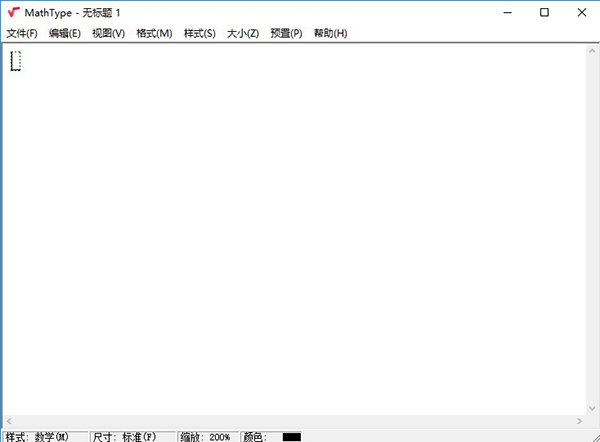Screen dimensions: 600x442
Task: Open the 样式(S) menu
Action: 199,34
